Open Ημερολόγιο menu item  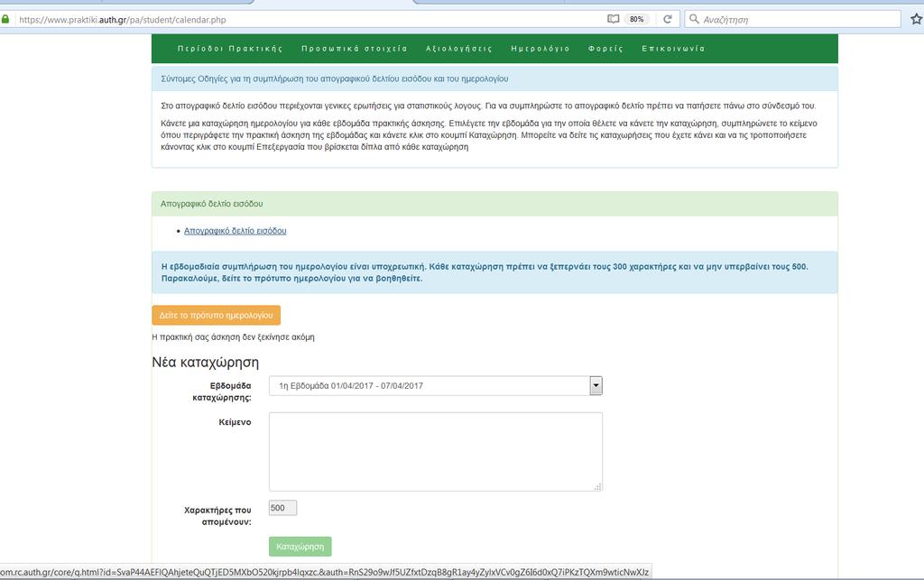click(x=541, y=49)
